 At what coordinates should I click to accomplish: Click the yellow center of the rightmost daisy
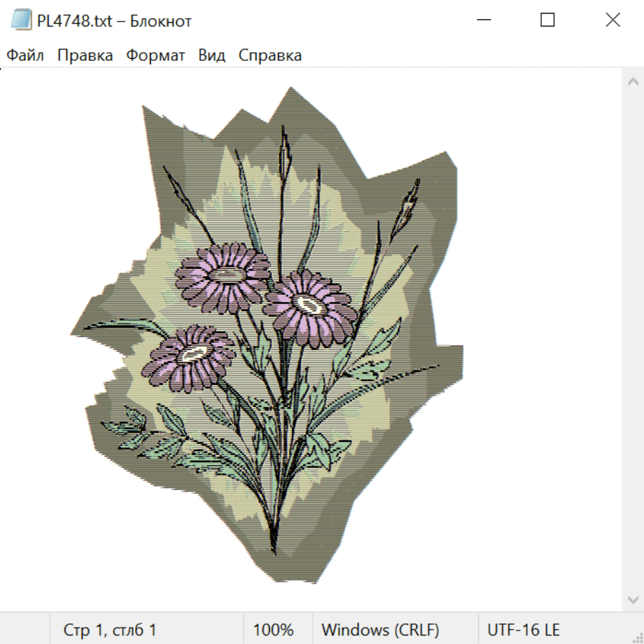tap(310, 304)
